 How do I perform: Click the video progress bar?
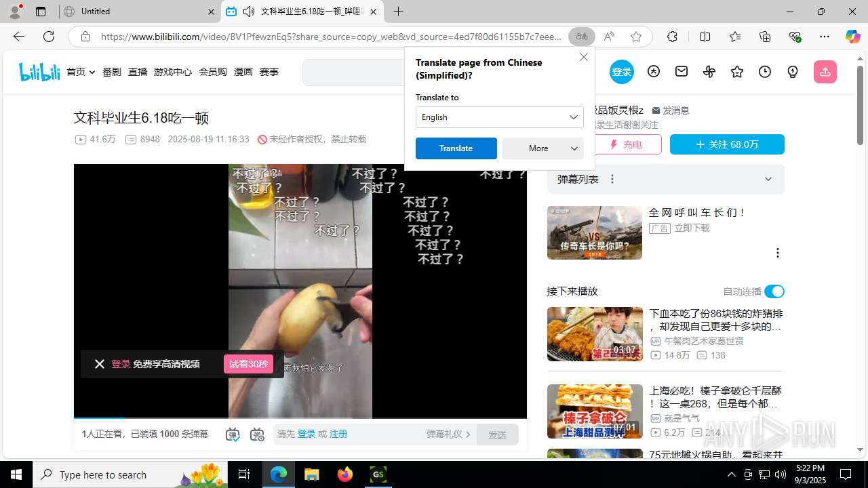pyautogui.click(x=300, y=418)
